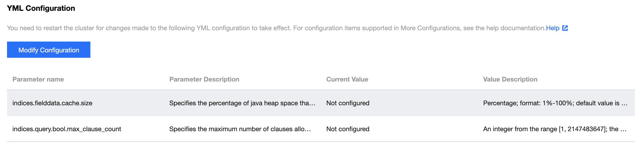Open the Help documentation link

(553, 28)
